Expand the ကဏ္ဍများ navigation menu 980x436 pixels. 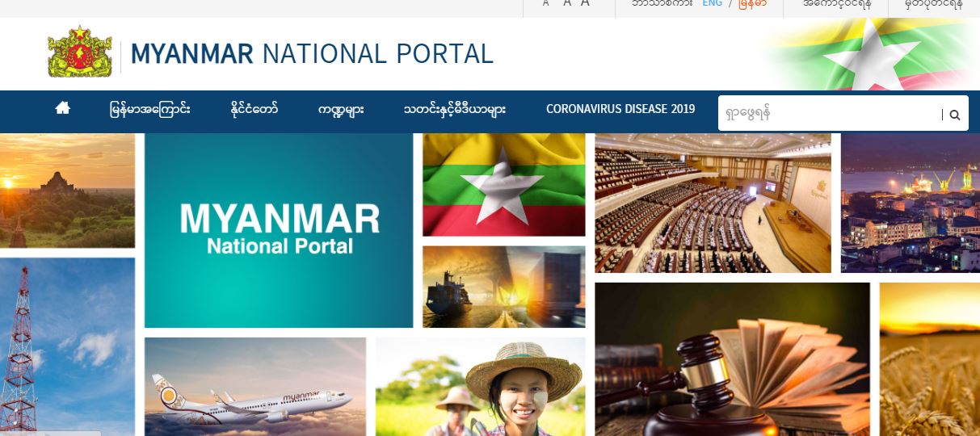pyautogui.click(x=340, y=109)
